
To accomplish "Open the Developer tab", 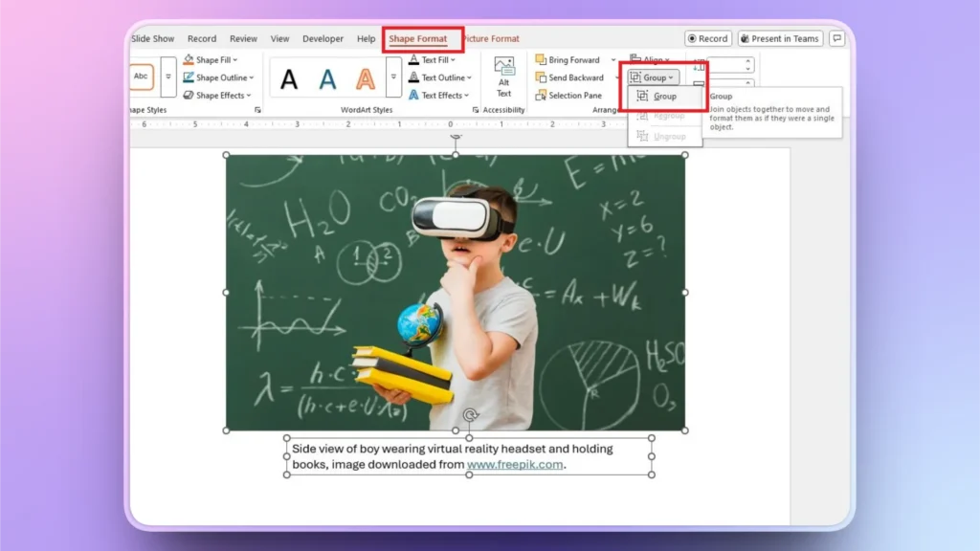I will coord(323,38).
